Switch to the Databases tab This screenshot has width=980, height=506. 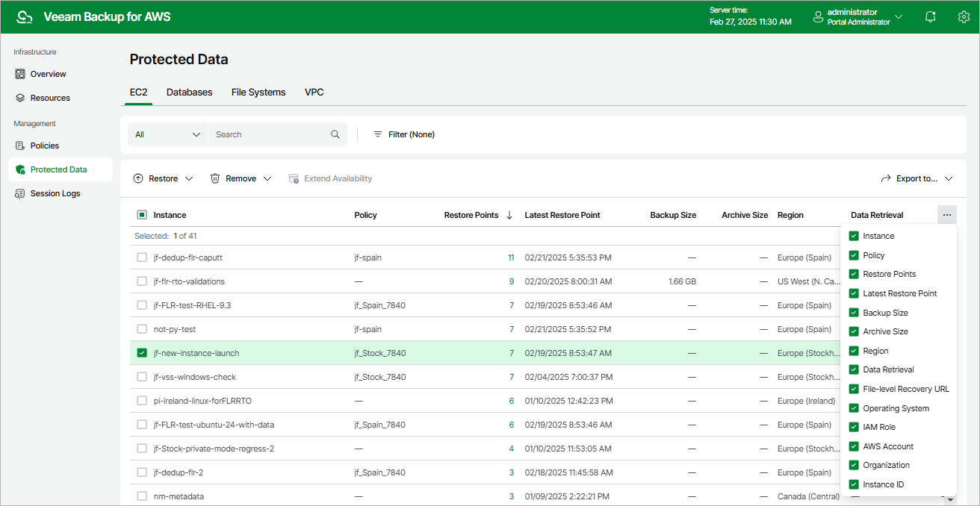[189, 93]
